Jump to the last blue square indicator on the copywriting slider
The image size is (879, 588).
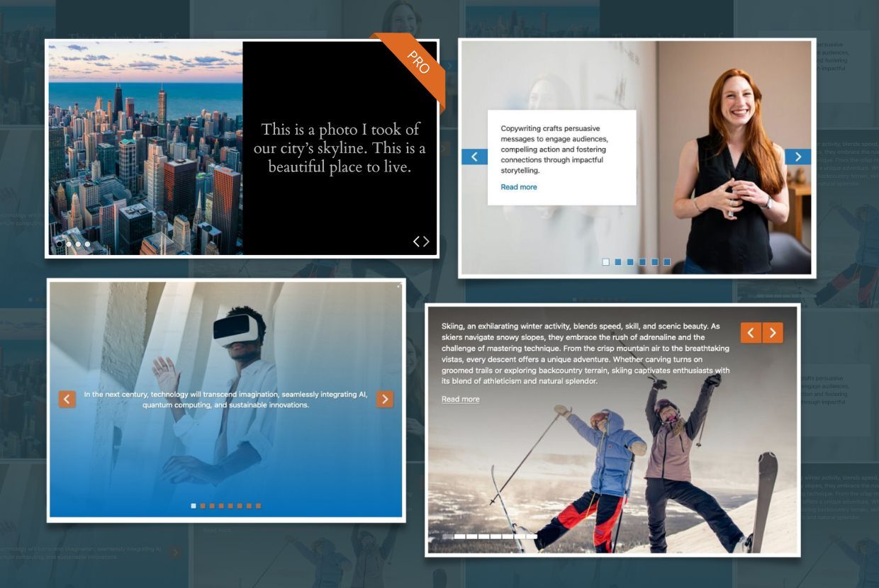pos(666,262)
